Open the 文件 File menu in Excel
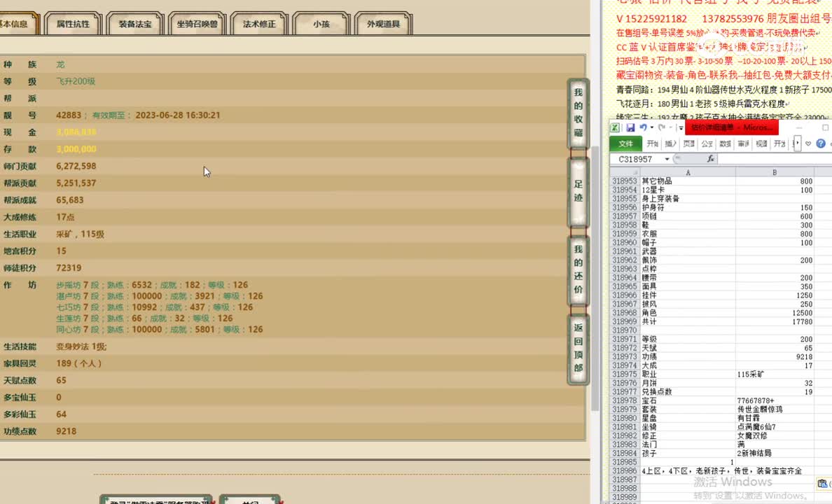Screen dimensions: 832x504 click(625, 143)
